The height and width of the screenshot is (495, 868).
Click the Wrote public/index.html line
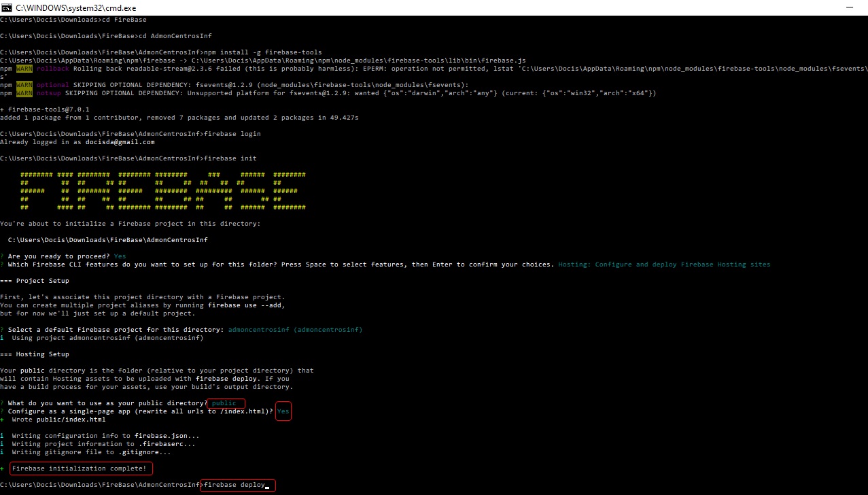pyautogui.click(x=58, y=420)
